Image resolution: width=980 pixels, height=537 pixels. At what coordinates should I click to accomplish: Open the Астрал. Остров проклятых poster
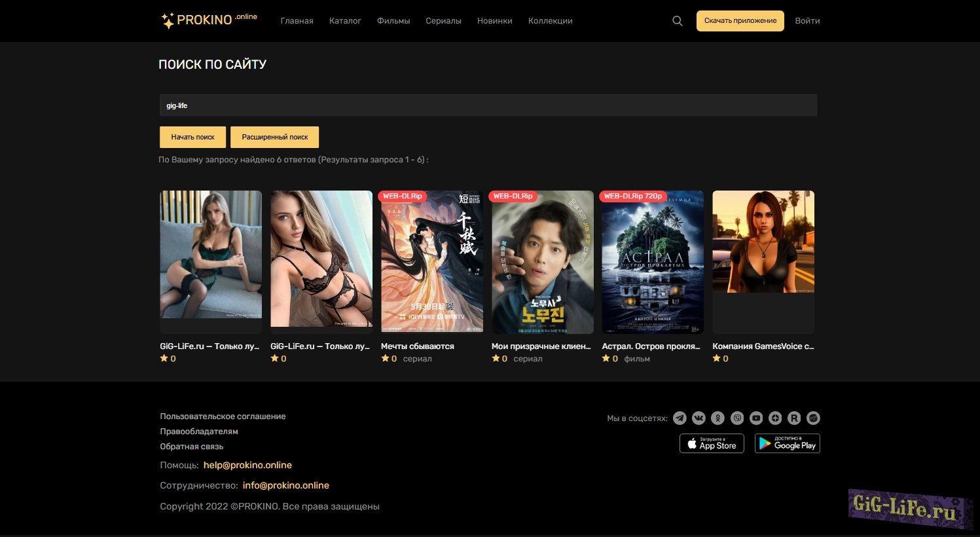click(652, 262)
